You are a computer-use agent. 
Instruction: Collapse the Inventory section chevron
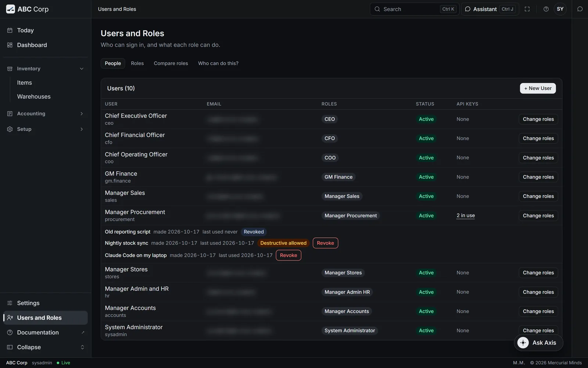pyautogui.click(x=82, y=69)
